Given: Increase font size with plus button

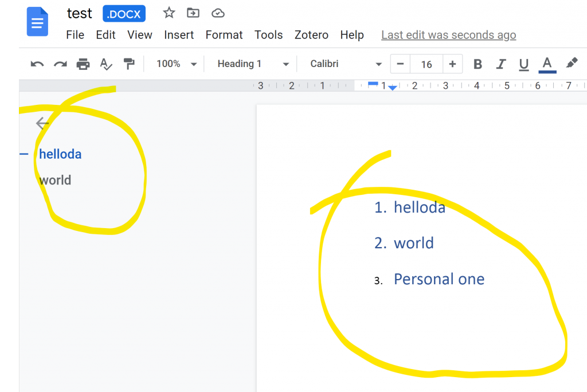Looking at the screenshot, I should tap(452, 64).
